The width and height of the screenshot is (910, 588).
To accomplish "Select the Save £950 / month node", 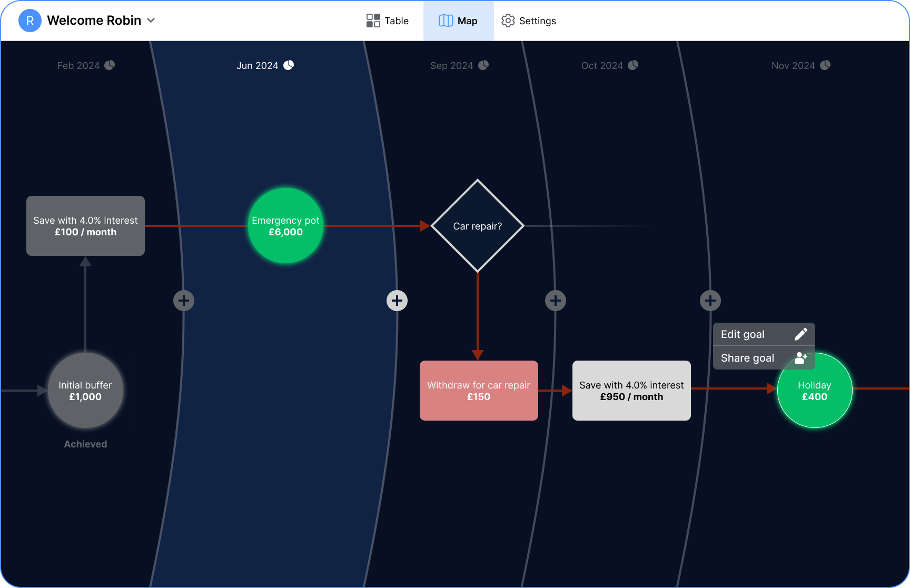I will (631, 391).
